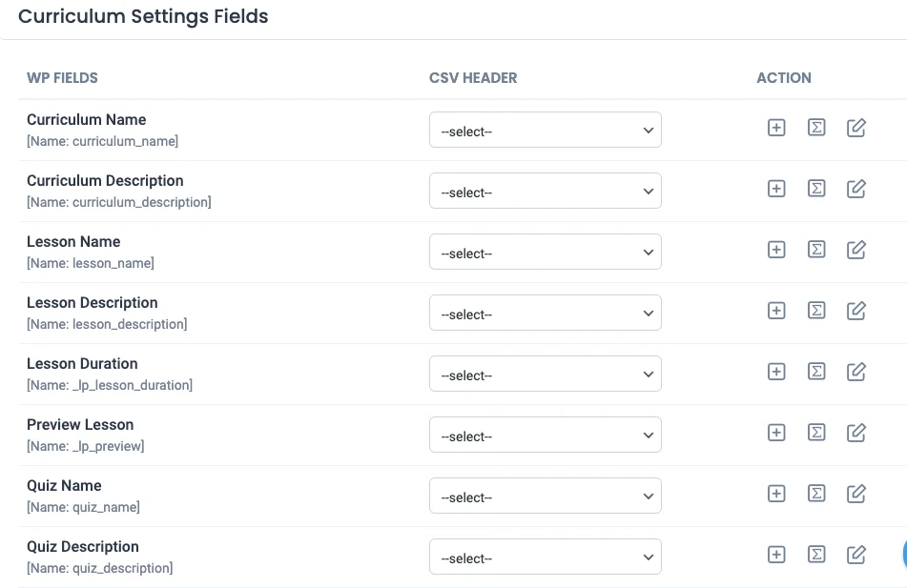
Task: Click the plus icon for Preview Lesson
Action: 776,433
